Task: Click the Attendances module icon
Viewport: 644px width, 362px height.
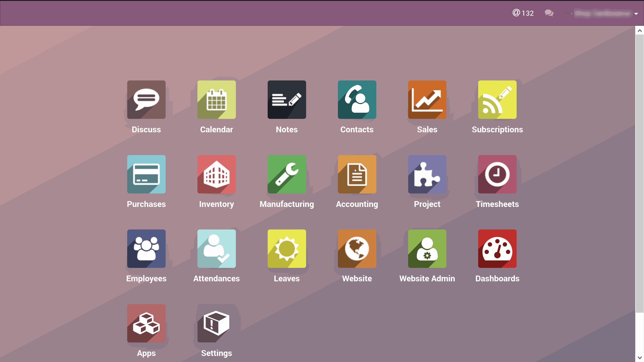Action: coord(217,249)
